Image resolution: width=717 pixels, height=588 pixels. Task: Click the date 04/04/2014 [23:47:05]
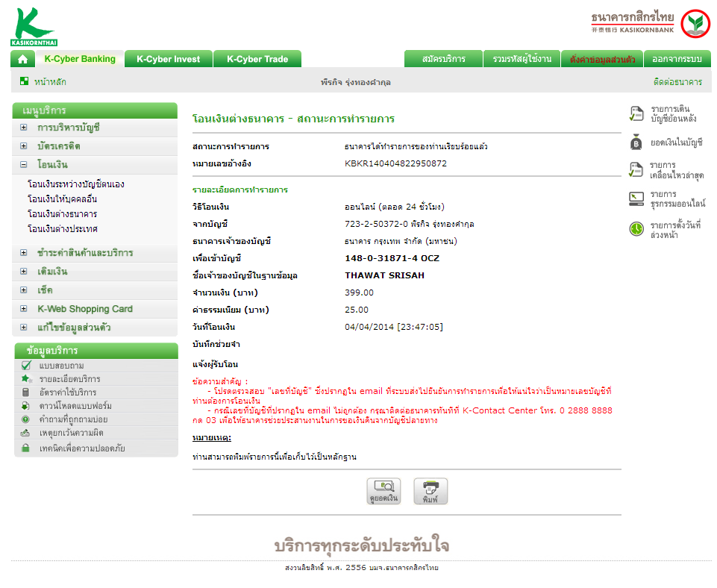394,327
